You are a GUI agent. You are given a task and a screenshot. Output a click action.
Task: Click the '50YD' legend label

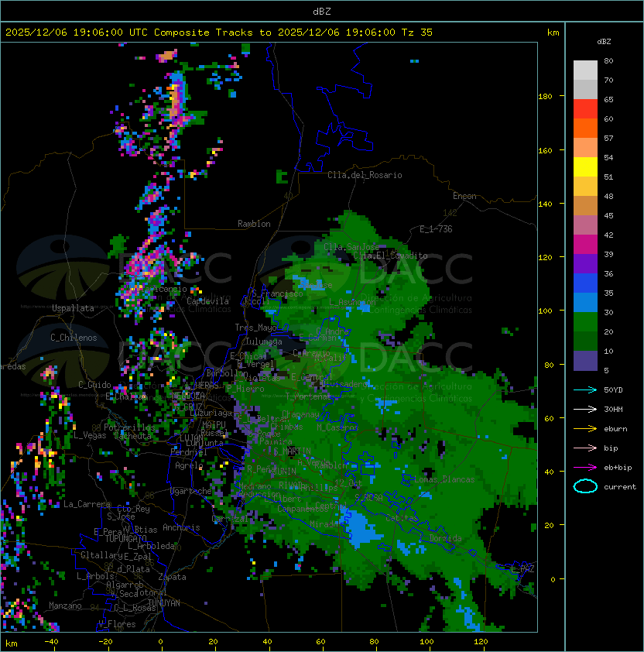click(613, 389)
